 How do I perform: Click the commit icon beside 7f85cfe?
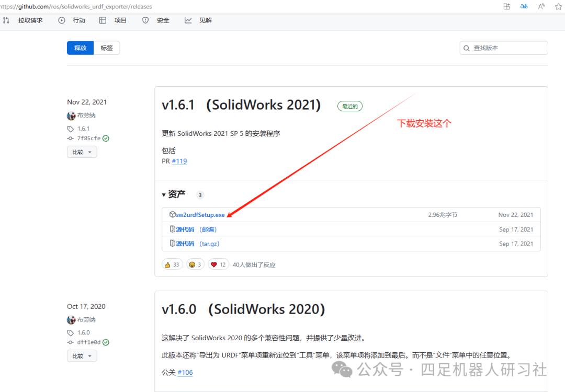pos(70,138)
